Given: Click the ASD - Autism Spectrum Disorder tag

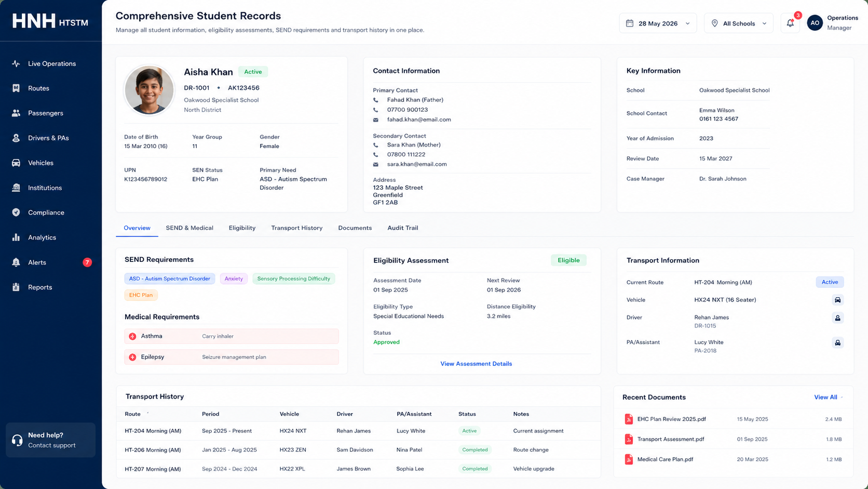Looking at the screenshot, I should pyautogui.click(x=170, y=279).
